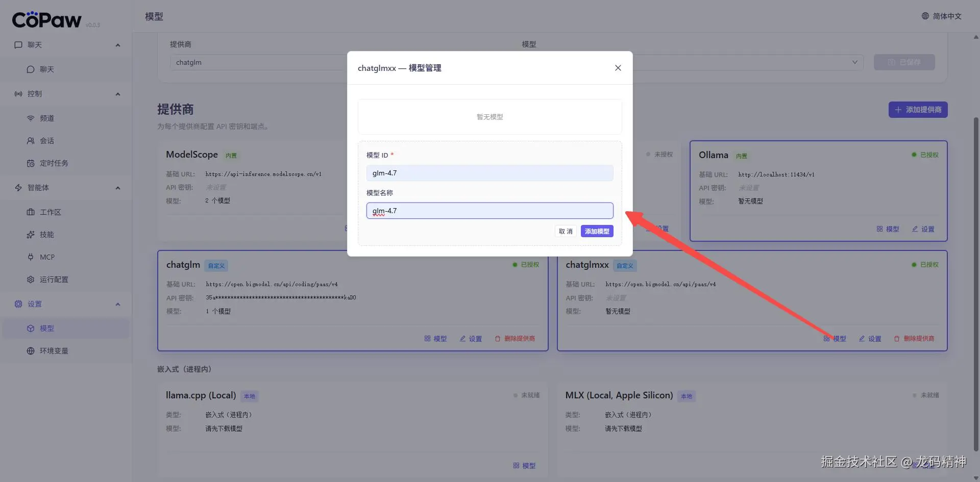Open 设置 link on Ollama card
This screenshot has height=482, width=980.
pos(923,229)
